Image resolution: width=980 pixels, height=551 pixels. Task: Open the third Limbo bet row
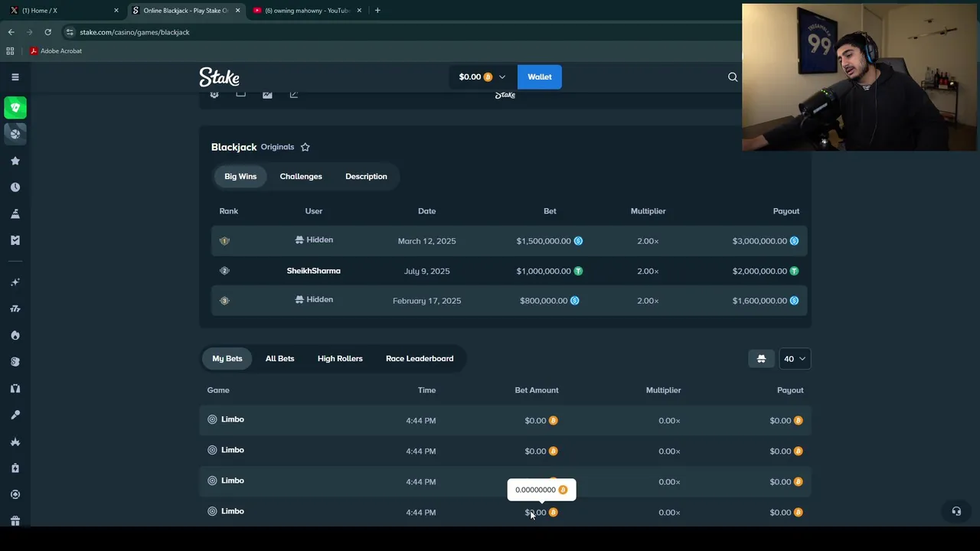tap(505, 481)
